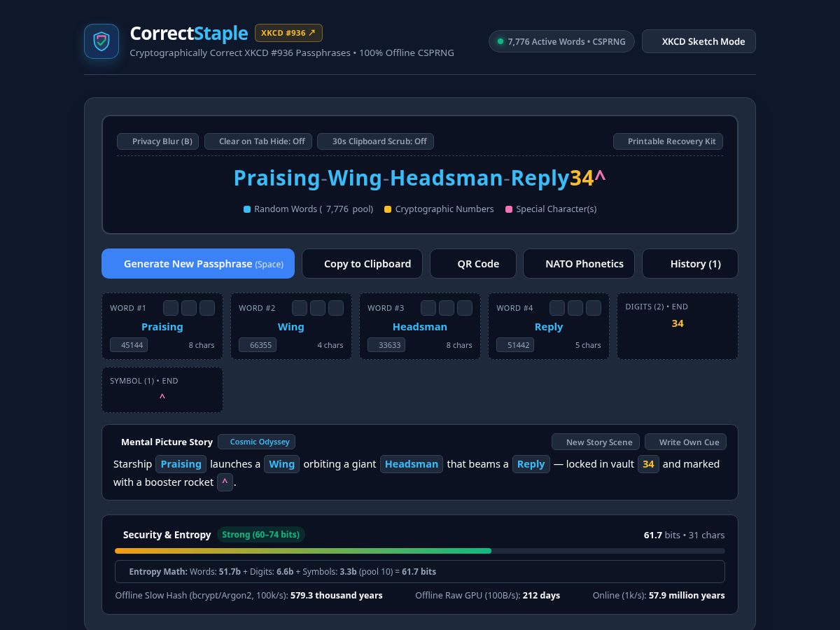Click dice code 66355 chip
This screenshot has height=630, width=840.
[258, 345]
